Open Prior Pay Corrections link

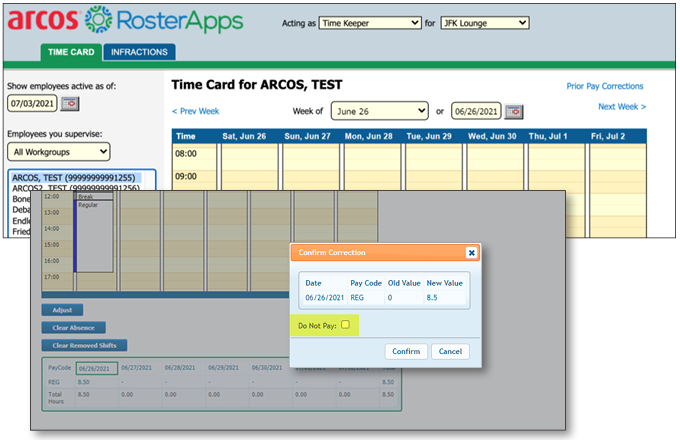604,87
